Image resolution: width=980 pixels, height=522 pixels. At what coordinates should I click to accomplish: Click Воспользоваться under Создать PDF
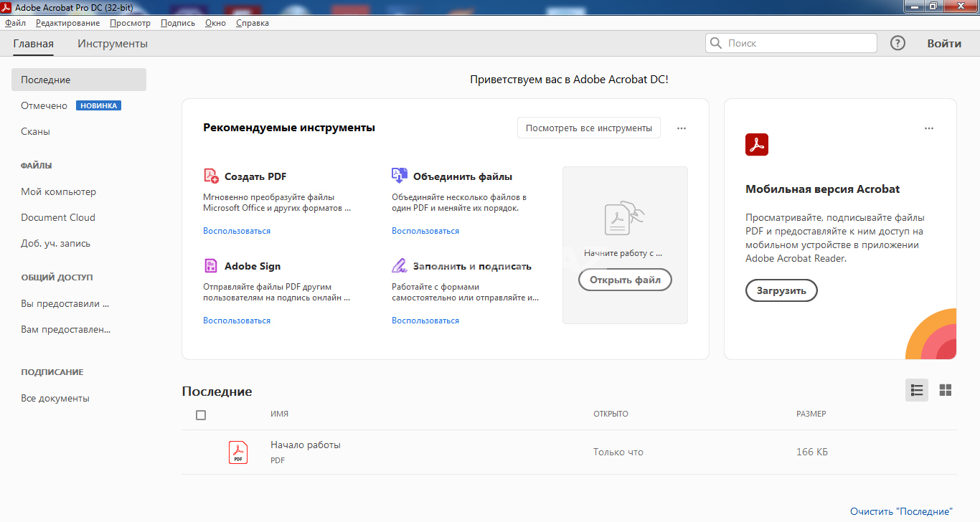237,231
